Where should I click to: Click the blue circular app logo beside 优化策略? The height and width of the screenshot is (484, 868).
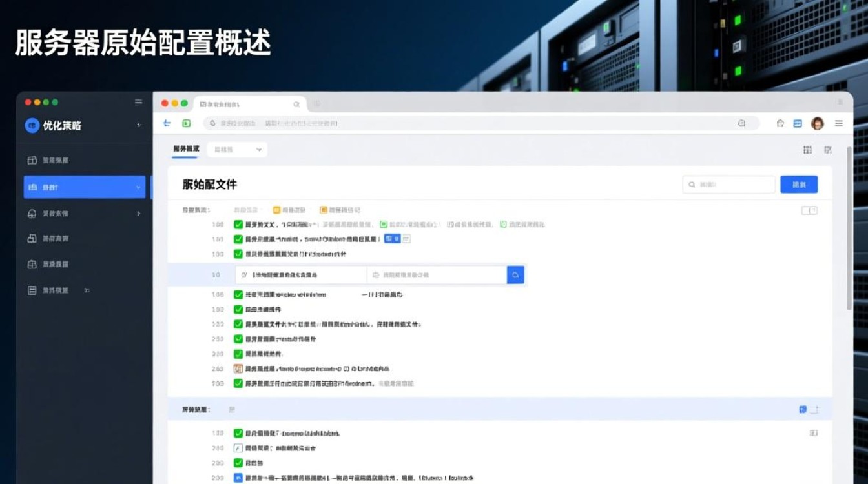click(x=32, y=125)
